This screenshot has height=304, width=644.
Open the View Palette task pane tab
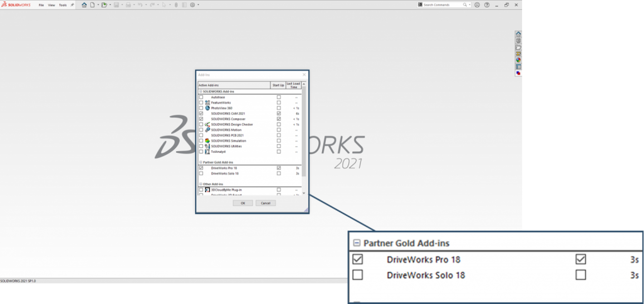(518, 53)
